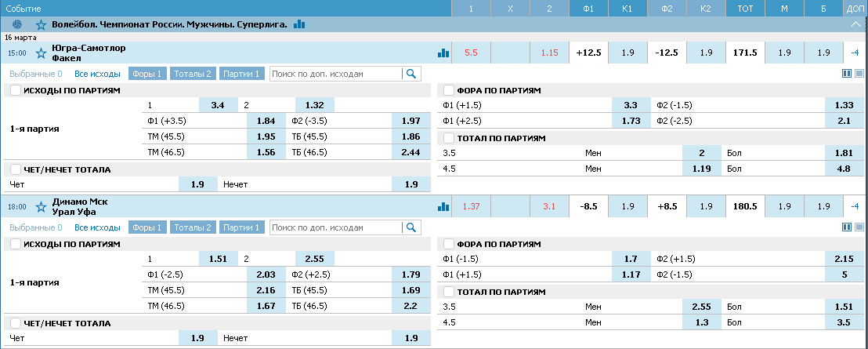The image size is (868, 349).
Task: Select sets total 4.5 Бол odds 4.8
Action: click(x=844, y=169)
